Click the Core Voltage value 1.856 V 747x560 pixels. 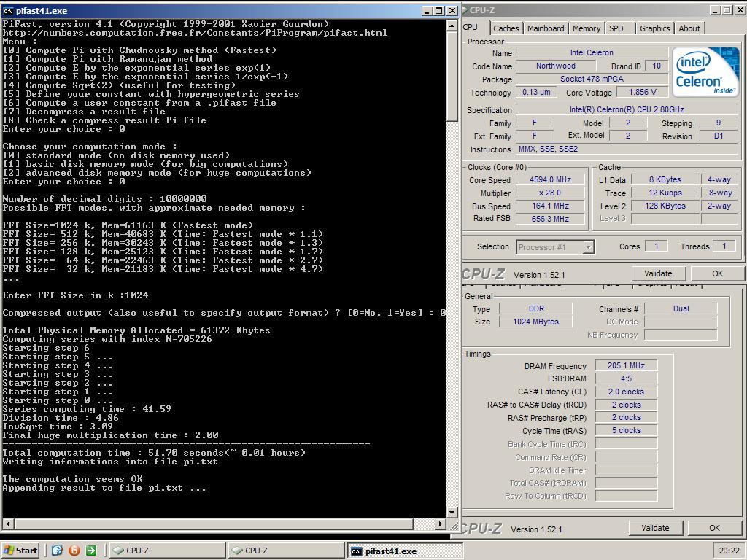click(x=642, y=92)
